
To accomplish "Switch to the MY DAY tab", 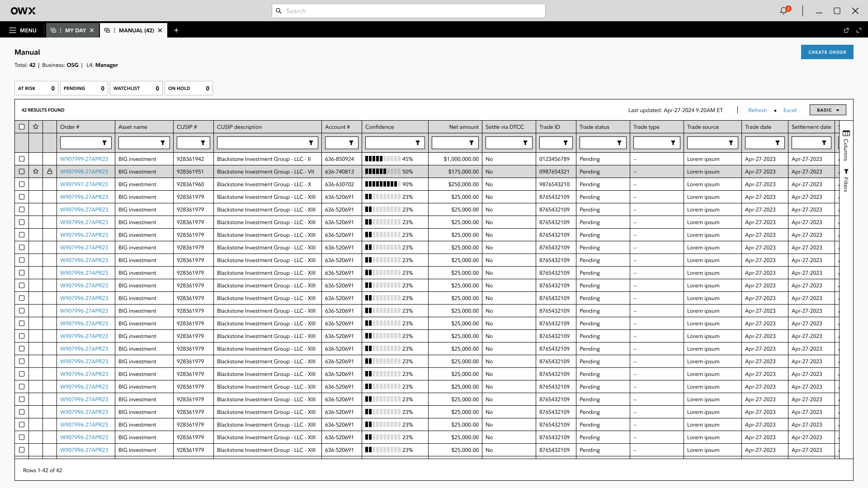I will tap(75, 30).
